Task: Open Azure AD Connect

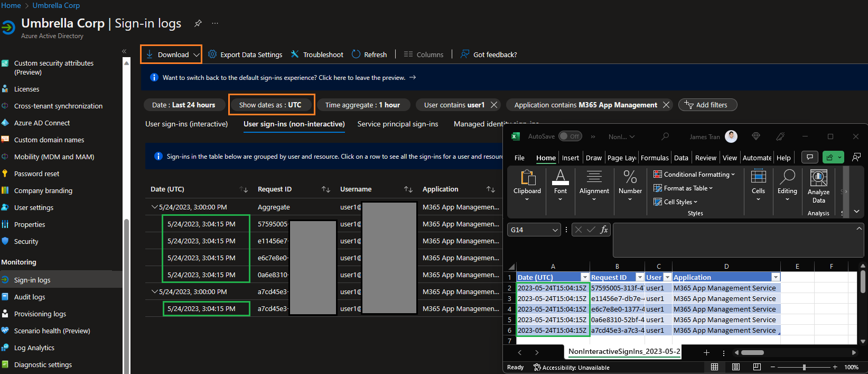Action: click(42, 123)
